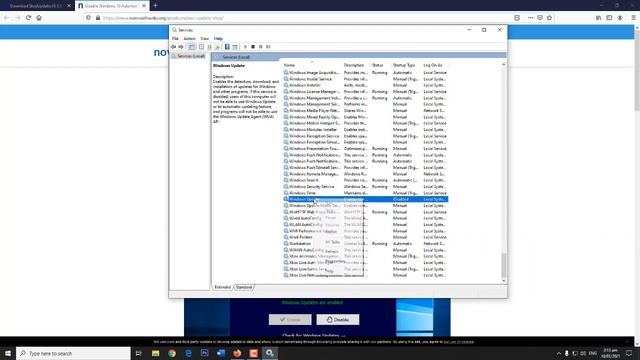The height and width of the screenshot is (360, 640).
Task: Select the Windows Time service row
Action: pos(365,193)
